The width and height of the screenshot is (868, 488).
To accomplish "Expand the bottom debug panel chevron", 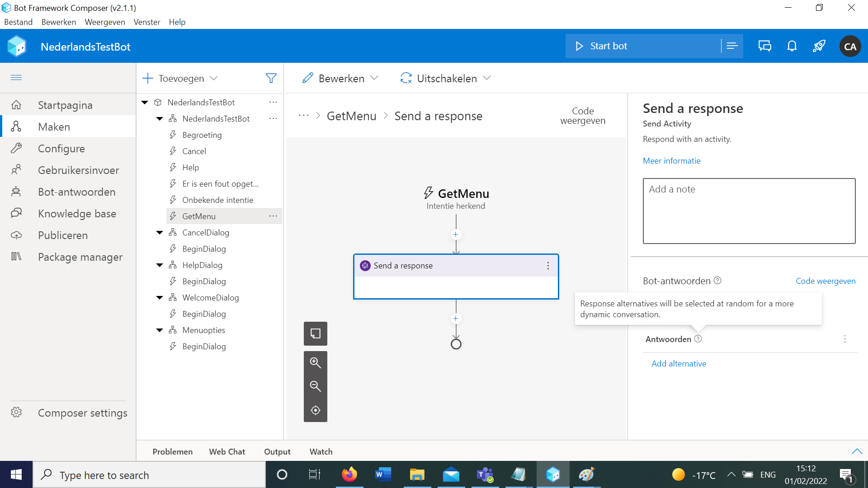I will pyautogui.click(x=857, y=451).
